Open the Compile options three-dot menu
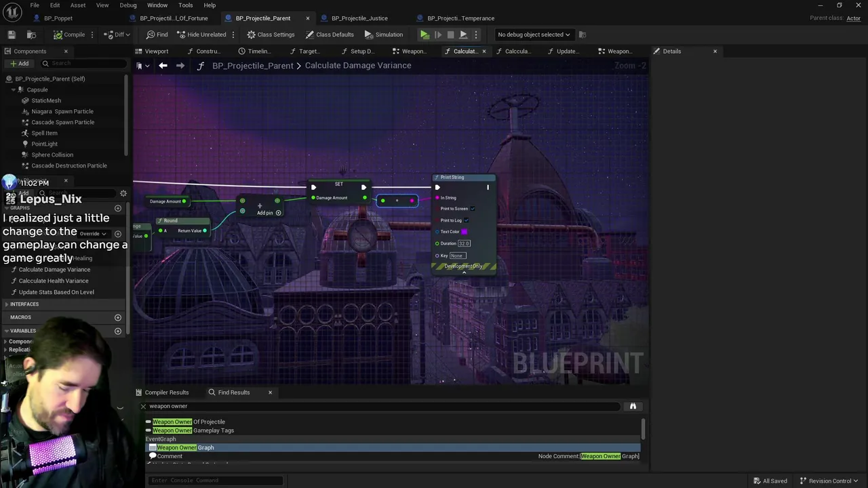868x488 pixels. coord(93,35)
